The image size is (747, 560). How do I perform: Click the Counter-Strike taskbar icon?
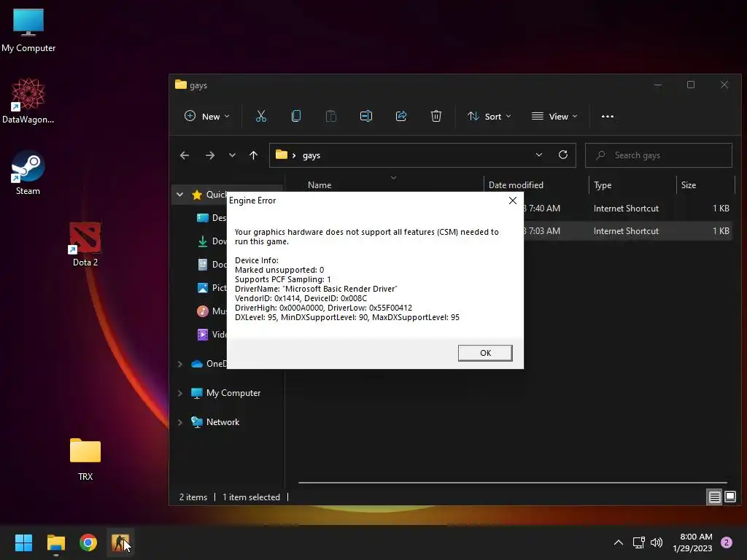(x=120, y=542)
